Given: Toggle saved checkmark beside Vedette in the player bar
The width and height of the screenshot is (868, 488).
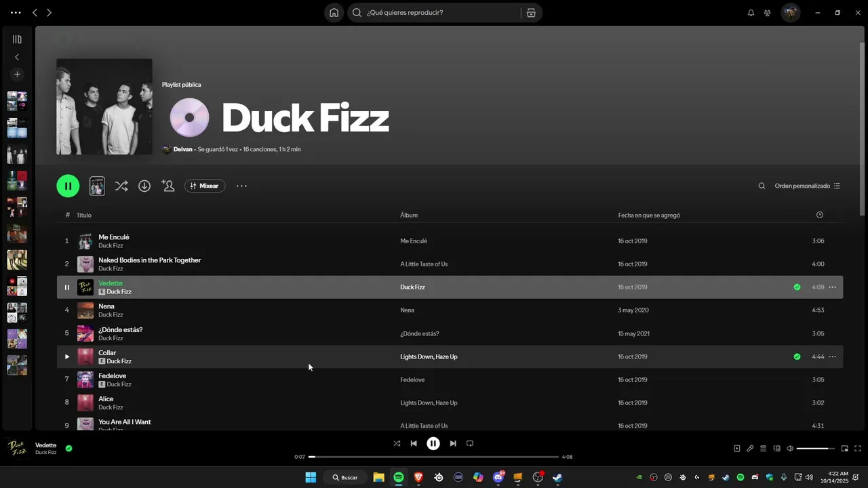Looking at the screenshot, I should [68, 448].
